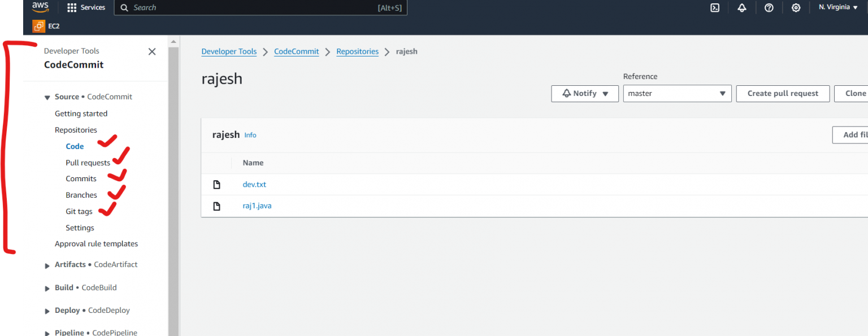Screen dimensions: 868x336
Task: Click the CodeCommit sidebar title
Action: point(74,65)
